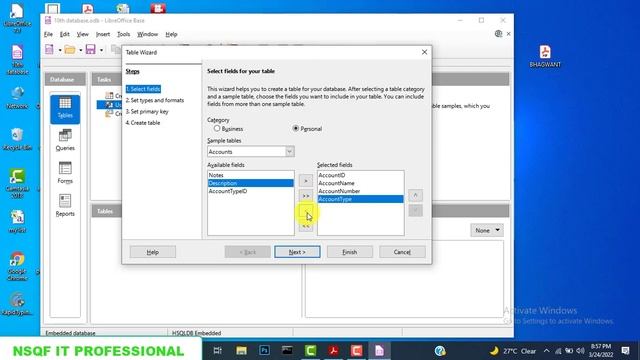Go to step 4 Create table
Screen dimensions: 640x360
point(143,123)
